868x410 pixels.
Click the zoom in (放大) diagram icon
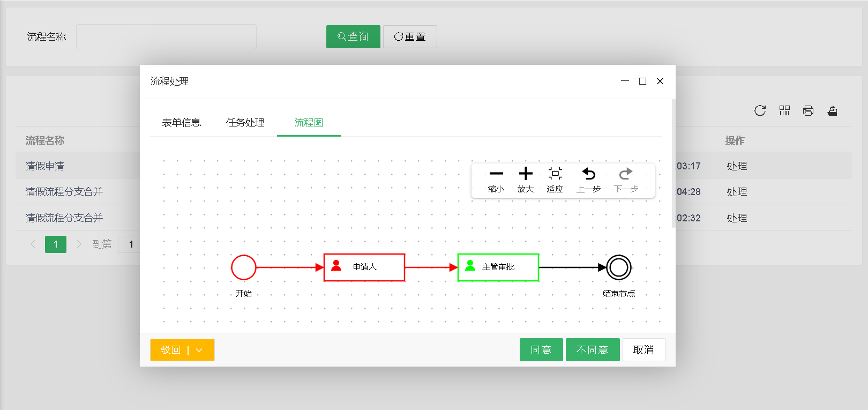[x=526, y=174]
